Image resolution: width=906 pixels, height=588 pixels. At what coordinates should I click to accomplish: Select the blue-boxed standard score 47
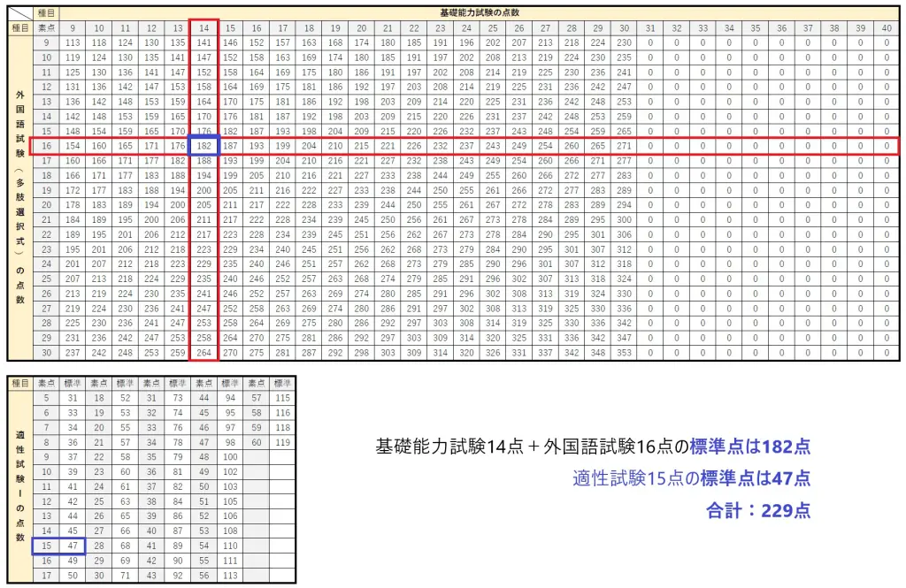[73, 545]
